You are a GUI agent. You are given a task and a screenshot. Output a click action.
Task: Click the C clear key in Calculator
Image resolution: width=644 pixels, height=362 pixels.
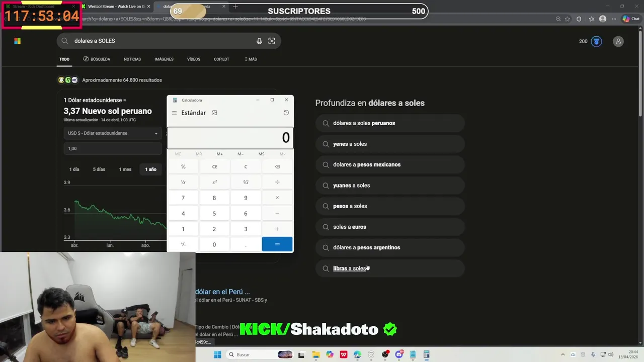[x=246, y=166]
